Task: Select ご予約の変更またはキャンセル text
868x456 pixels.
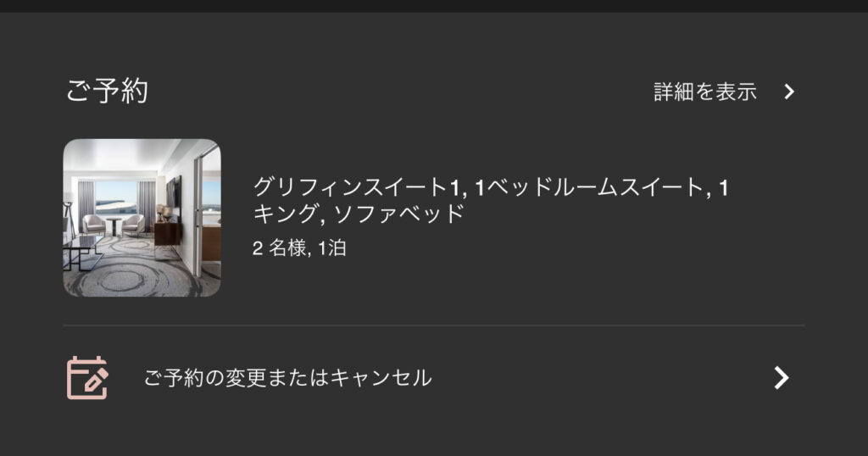Action: 288,378
